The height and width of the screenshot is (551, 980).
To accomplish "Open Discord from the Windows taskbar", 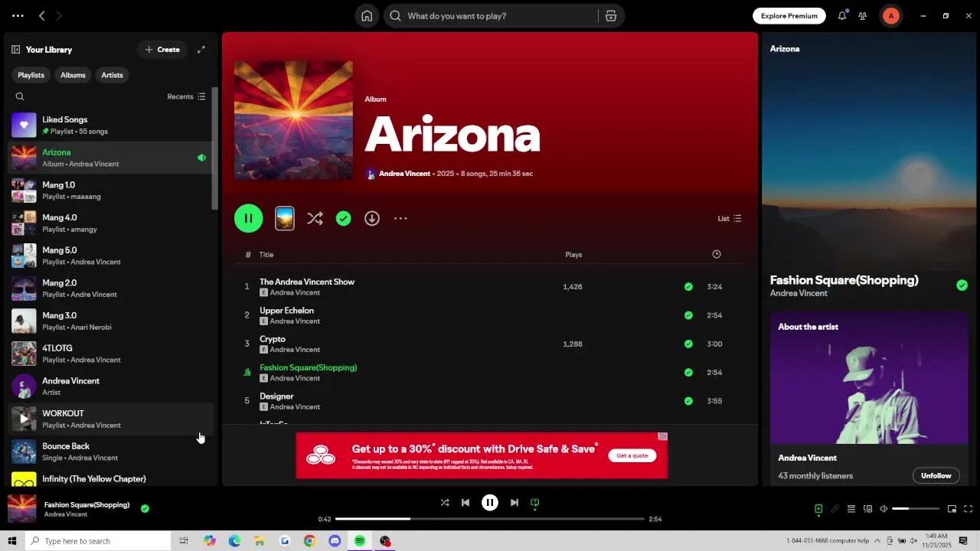I will click(335, 541).
